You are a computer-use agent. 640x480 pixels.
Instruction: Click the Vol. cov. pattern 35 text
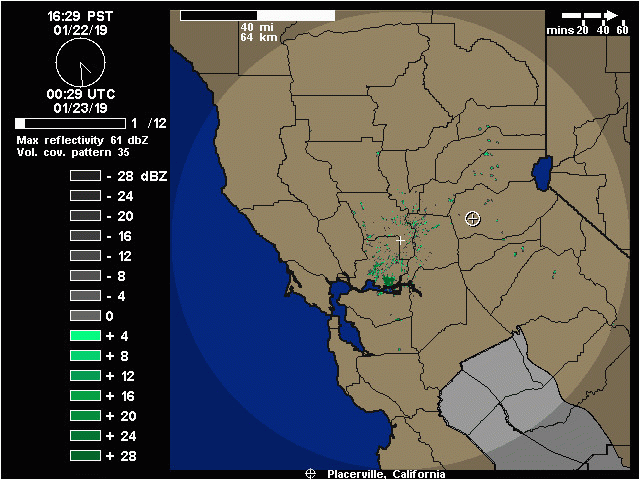click(73, 153)
